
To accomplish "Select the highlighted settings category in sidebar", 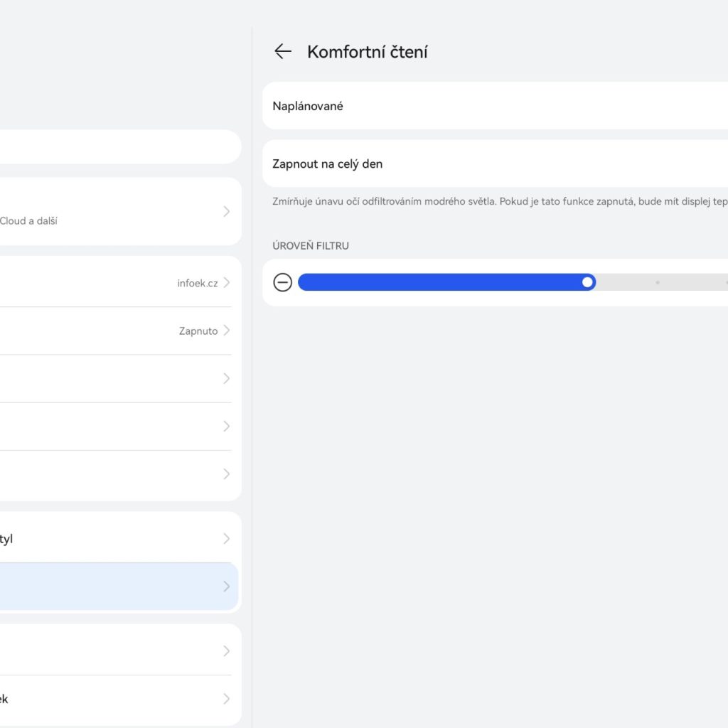I will pyautogui.click(x=114, y=587).
